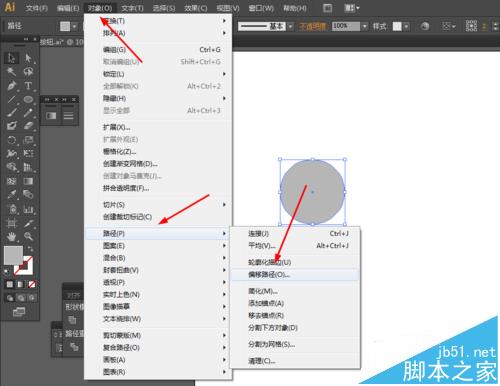Select the Ellipse tool
The height and width of the screenshot is (386, 500).
point(29,99)
